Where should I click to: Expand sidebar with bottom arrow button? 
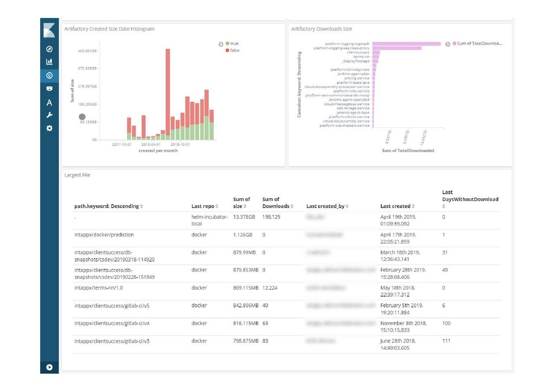click(49, 367)
